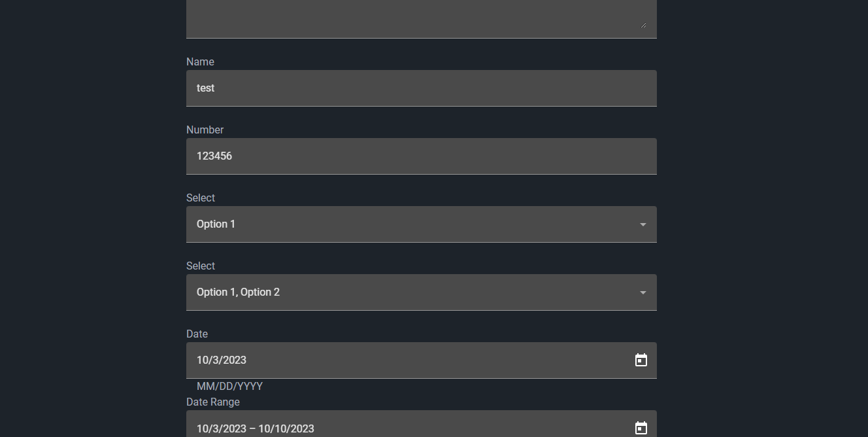Image resolution: width=868 pixels, height=437 pixels.
Task: Click the end date 10/10/2023 in Date Range
Action: click(286, 428)
